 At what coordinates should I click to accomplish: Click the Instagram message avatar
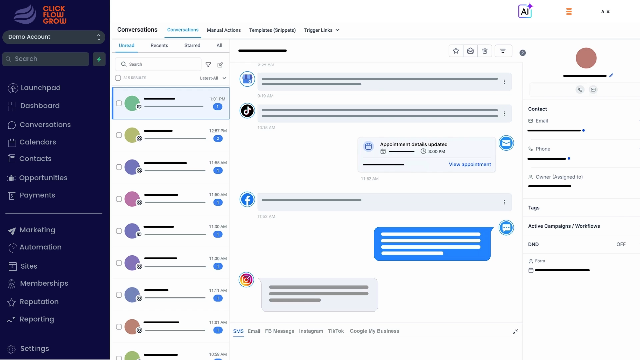[x=246, y=280]
